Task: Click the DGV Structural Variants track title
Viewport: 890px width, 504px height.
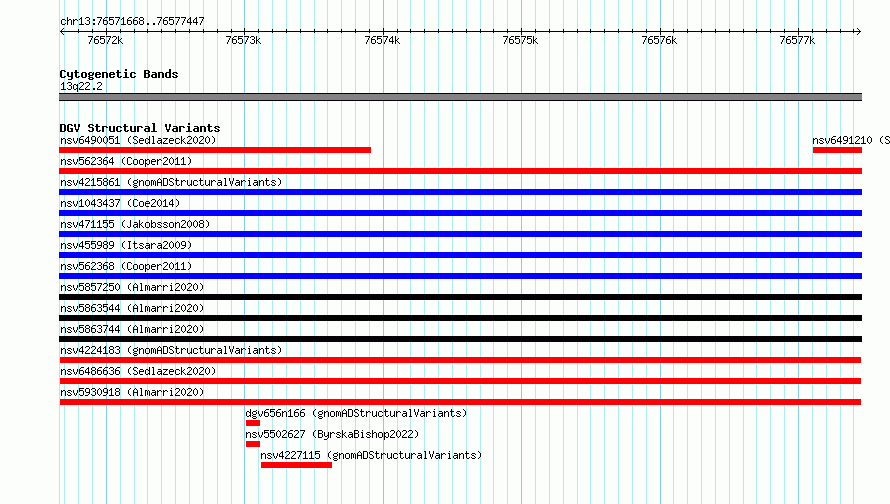Action: tap(140, 128)
